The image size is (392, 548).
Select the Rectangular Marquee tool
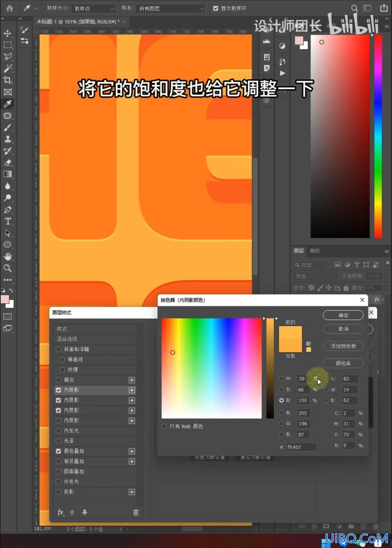[x=7, y=45]
